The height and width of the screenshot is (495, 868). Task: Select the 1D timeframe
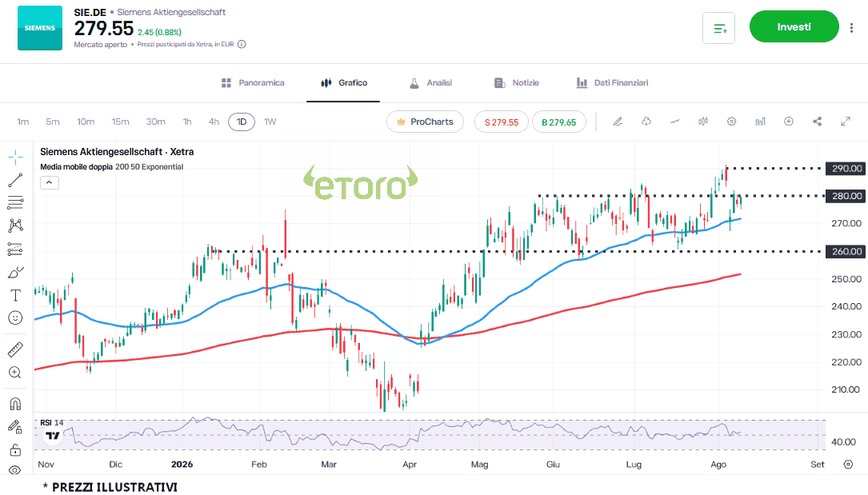[x=242, y=122]
